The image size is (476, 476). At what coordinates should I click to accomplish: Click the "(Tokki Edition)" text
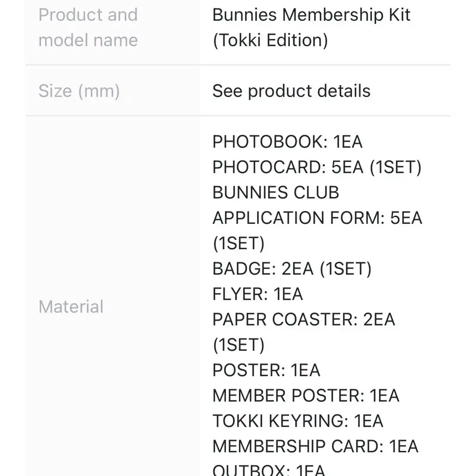[270, 40]
